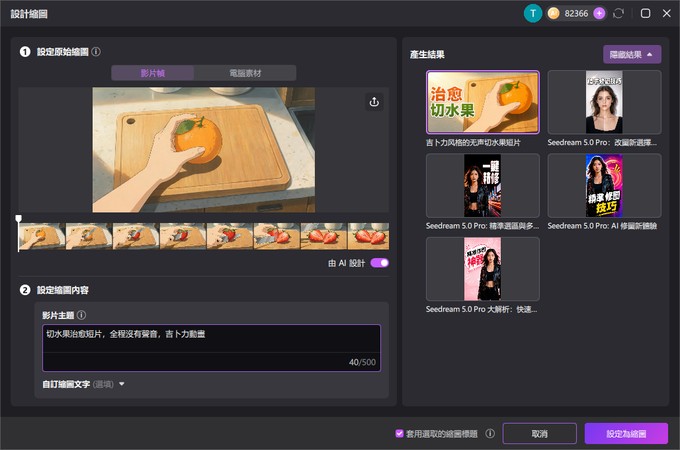The image size is (680, 450).
Task: Click the 設定為縮圖 button
Action: pyautogui.click(x=626, y=434)
